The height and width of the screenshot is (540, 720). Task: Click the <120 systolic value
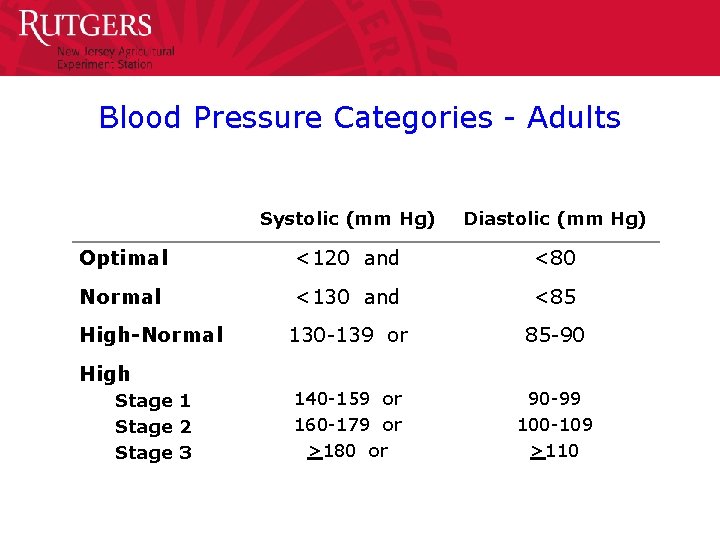[322, 258]
